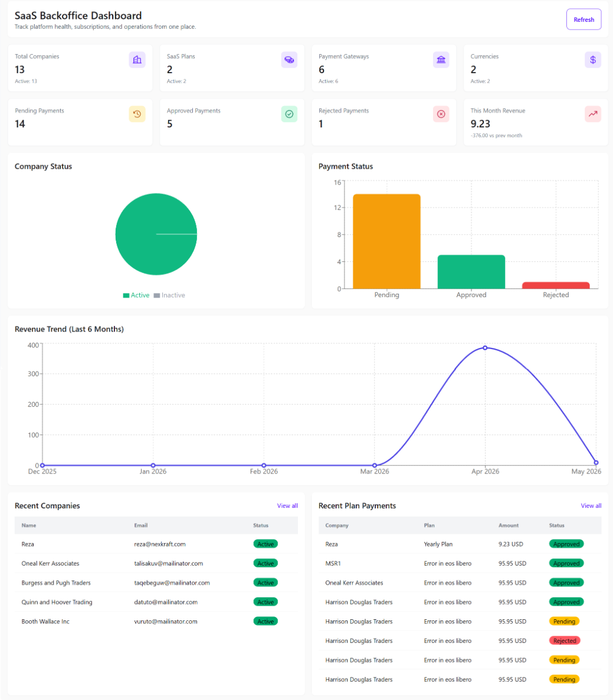The width and height of the screenshot is (613, 700).
Task: Click Booth Wallace Inc company name
Action: [45, 622]
